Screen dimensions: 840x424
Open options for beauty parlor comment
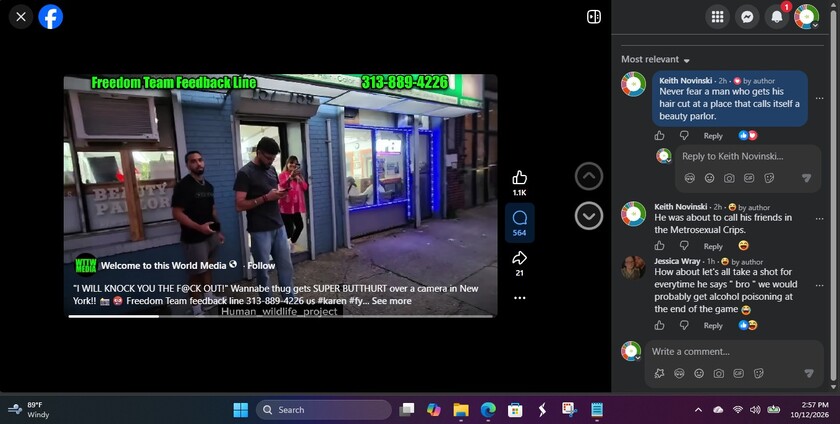pyautogui.click(x=820, y=98)
